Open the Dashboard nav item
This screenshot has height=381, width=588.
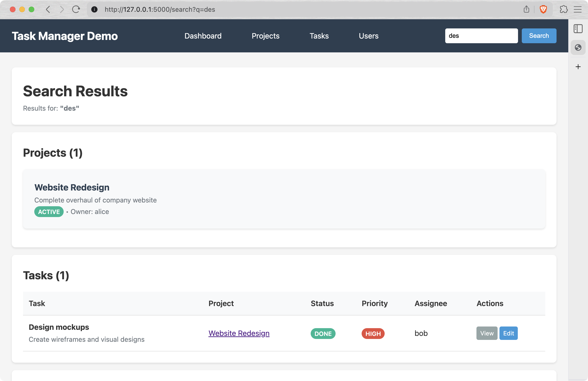pyautogui.click(x=203, y=36)
